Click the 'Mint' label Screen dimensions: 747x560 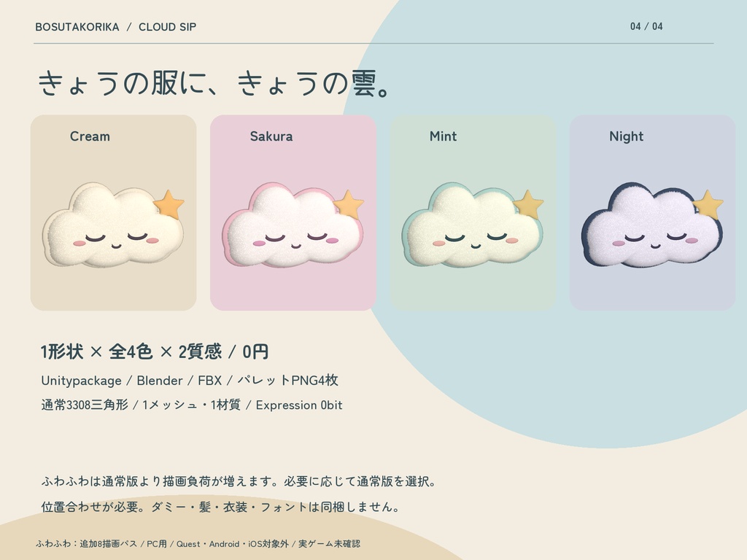coord(443,136)
